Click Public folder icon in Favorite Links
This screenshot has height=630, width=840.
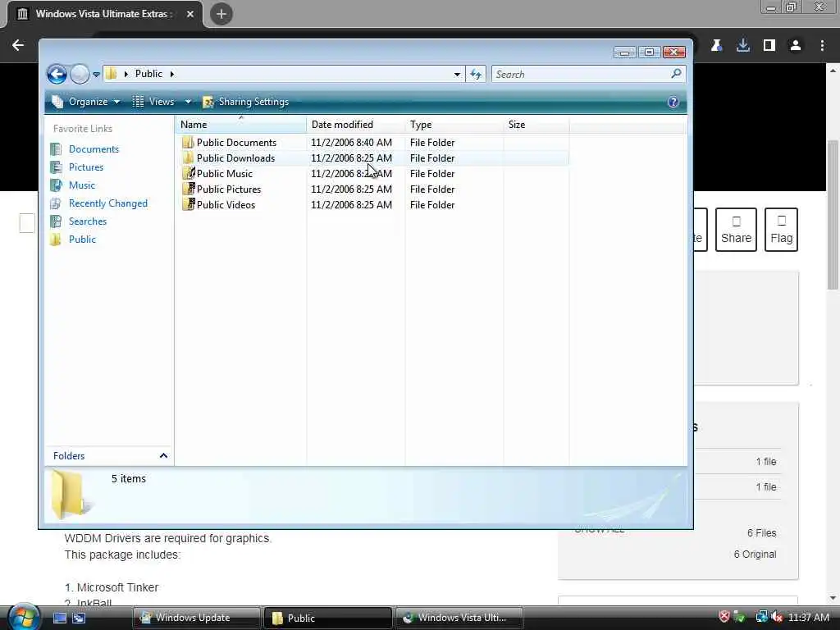[56, 240]
